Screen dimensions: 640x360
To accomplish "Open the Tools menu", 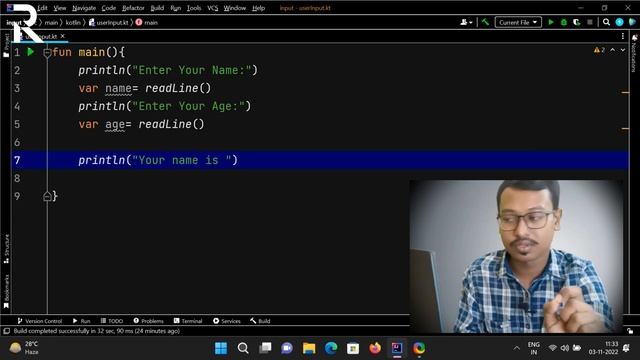I will click(194, 8).
